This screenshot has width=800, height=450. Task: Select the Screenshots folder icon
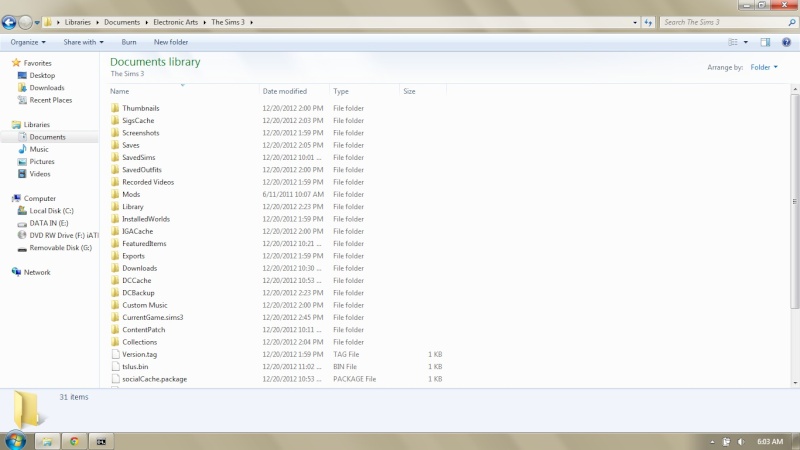point(115,133)
